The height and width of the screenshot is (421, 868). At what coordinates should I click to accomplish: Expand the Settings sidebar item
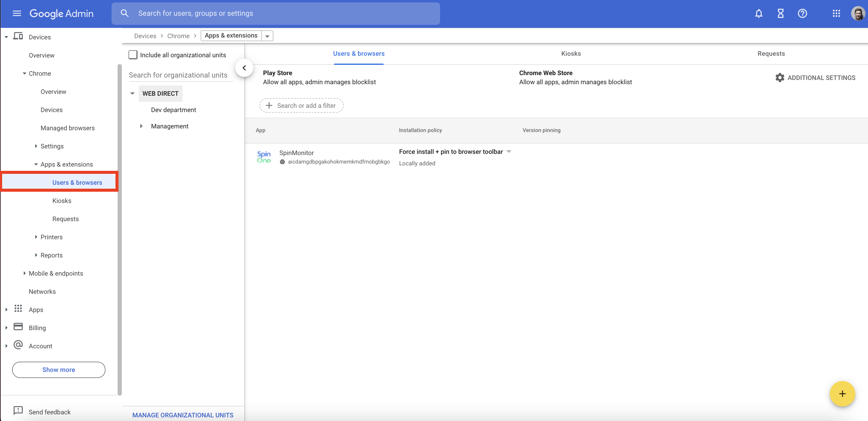36,146
